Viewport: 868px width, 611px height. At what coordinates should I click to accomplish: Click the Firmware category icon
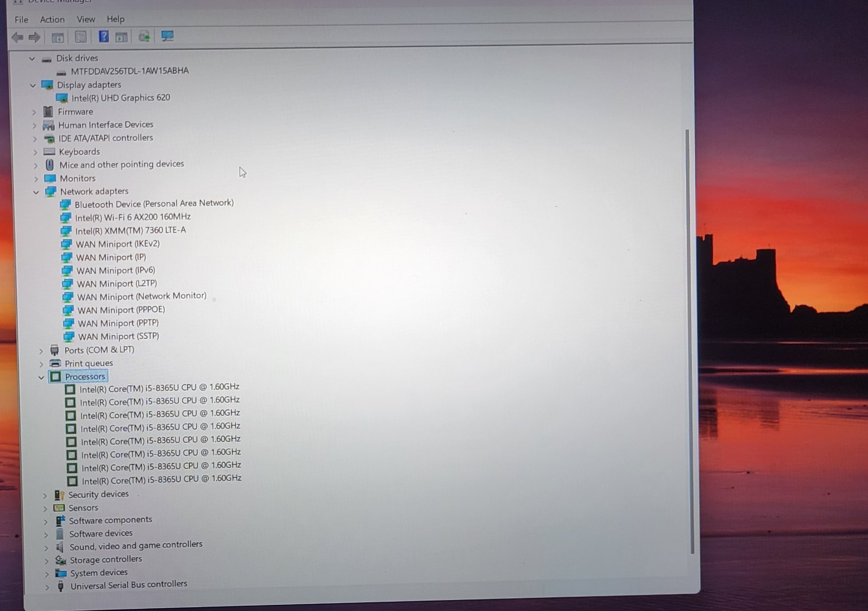(48, 111)
